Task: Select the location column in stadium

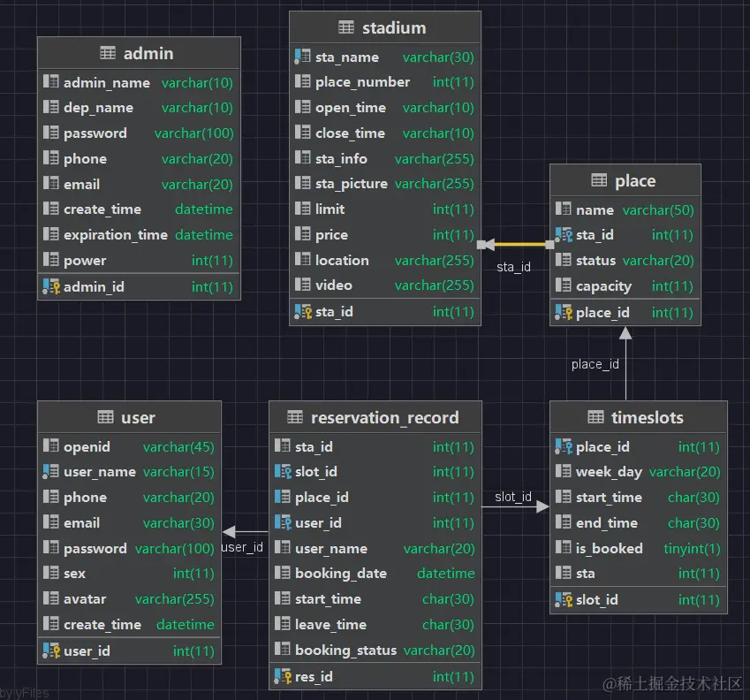Action: 385,260
